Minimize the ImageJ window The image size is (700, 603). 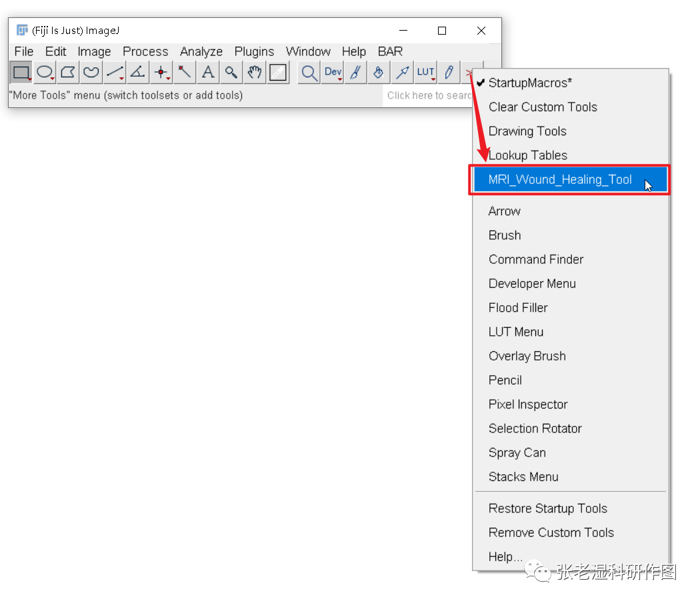pyautogui.click(x=403, y=31)
